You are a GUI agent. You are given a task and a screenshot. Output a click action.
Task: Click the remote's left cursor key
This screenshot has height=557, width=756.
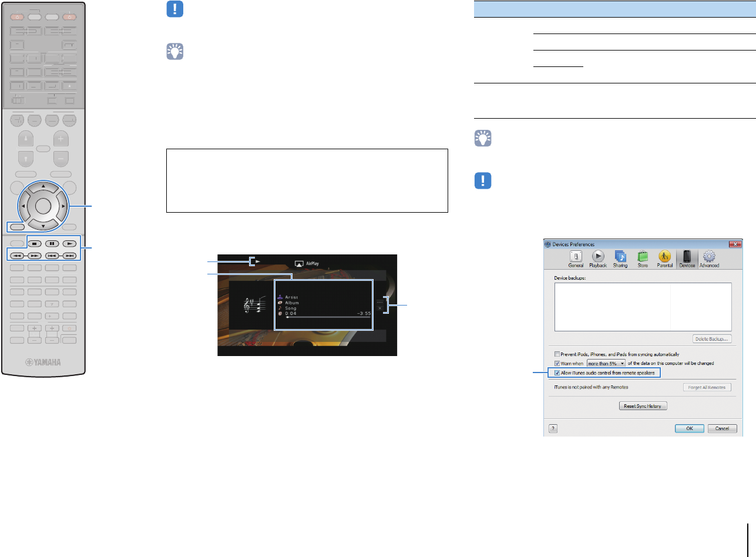(23, 206)
